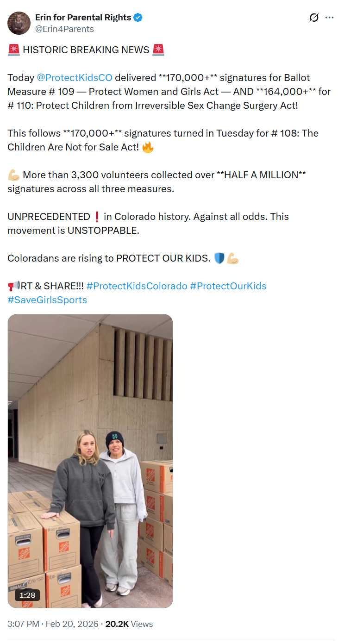Open the Grok explain-post icon
This screenshot has height=644, width=344.
point(314,18)
